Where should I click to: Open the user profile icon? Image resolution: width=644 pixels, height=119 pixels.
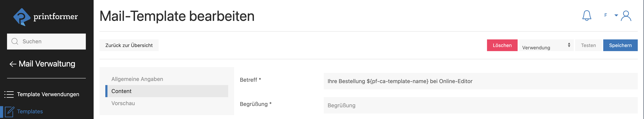[x=626, y=16]
